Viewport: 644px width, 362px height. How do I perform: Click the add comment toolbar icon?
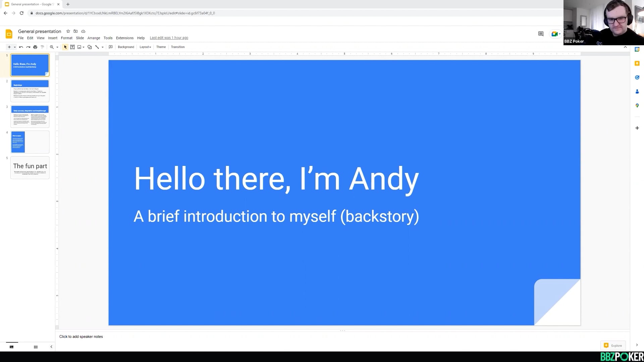pyautogui.click(x=111, y=47)
